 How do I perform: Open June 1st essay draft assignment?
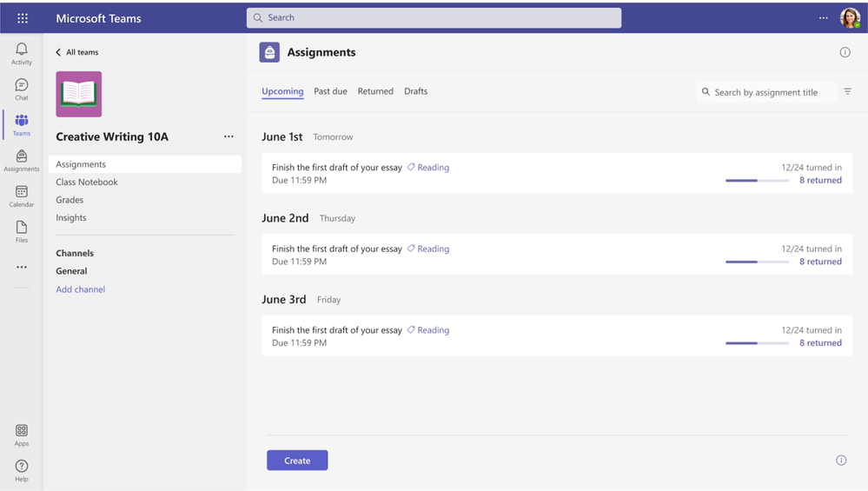(x=557, y=173)
